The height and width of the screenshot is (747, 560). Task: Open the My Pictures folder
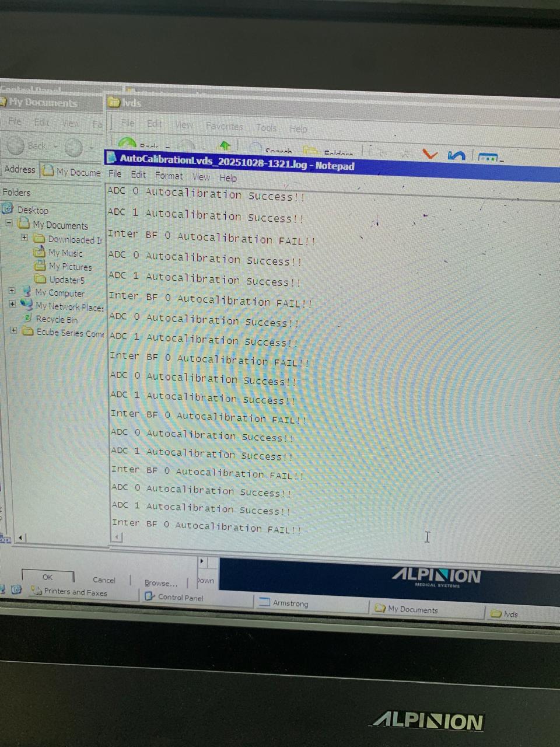tap(69, 267)
